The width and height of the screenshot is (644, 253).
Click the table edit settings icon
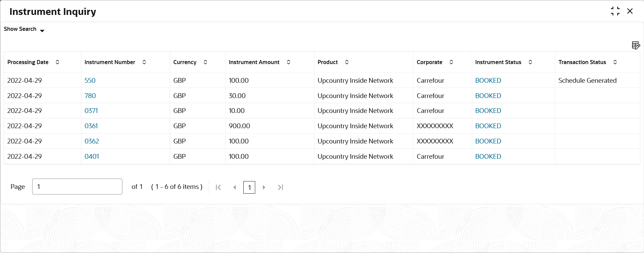click(x=636, y=45)
